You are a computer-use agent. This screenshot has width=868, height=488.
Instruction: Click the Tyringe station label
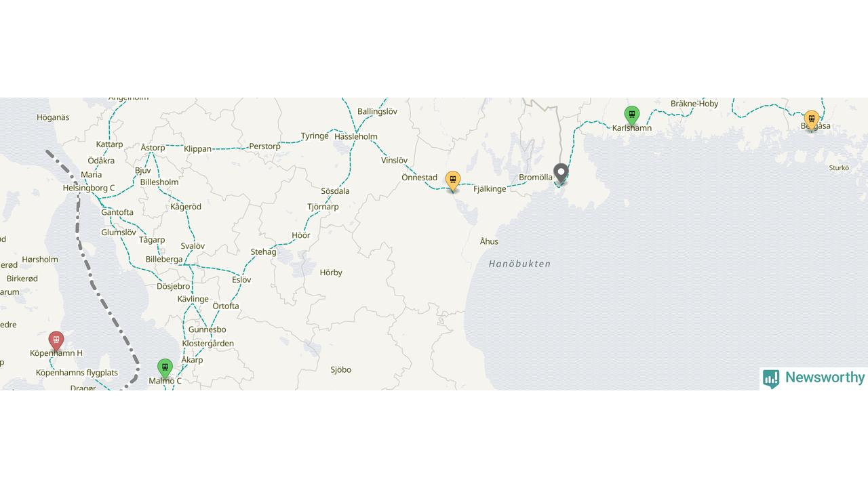(315, 136)
